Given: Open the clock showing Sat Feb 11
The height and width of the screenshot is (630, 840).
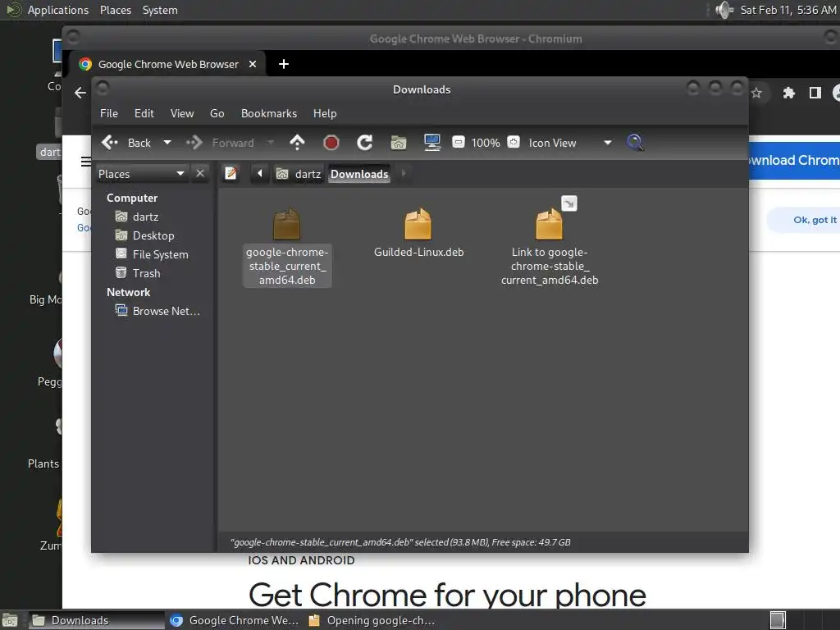Looking at the screenshot, I should [788, 10].
